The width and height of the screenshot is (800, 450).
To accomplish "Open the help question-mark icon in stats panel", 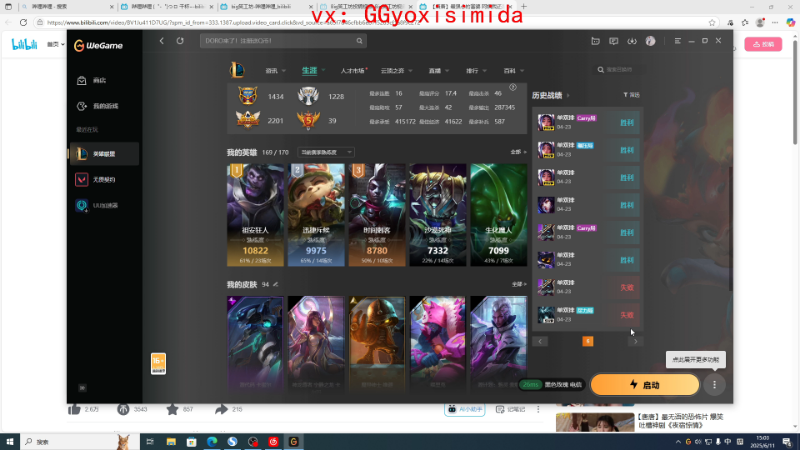I will [513, 87].
